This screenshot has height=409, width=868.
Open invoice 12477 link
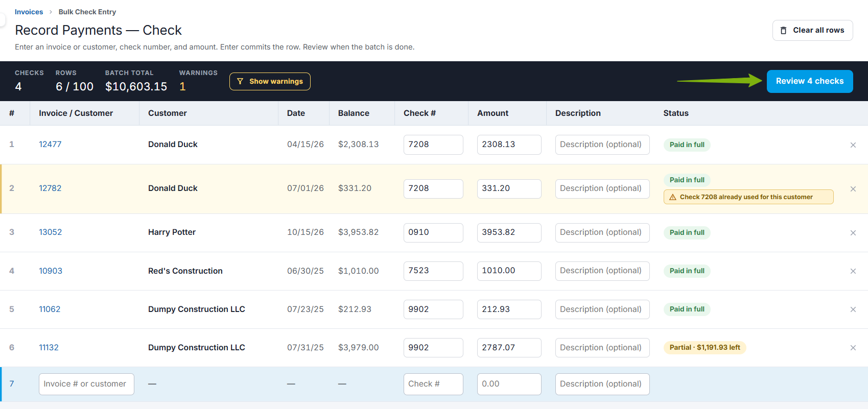[50, 145]
